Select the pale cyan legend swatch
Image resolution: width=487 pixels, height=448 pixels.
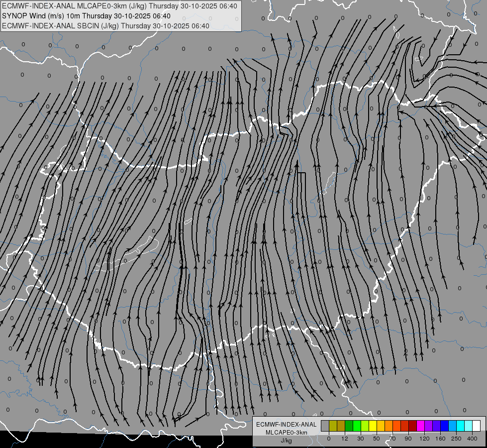pos(469,426)
